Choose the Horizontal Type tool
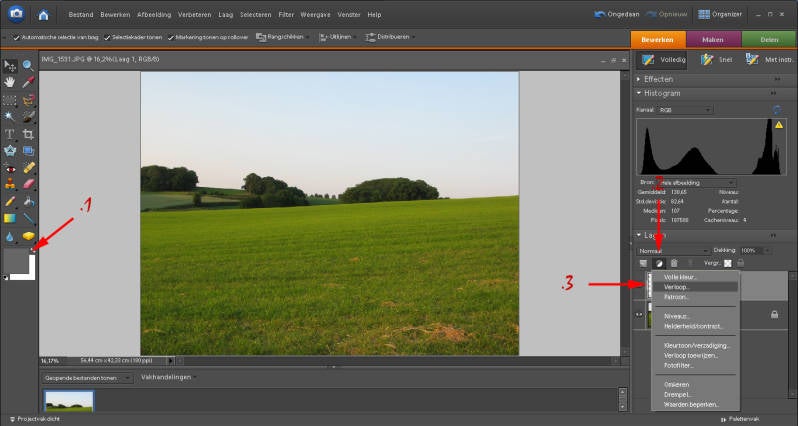This screenshot has width=798, height=426. click(x=10, y=133)
